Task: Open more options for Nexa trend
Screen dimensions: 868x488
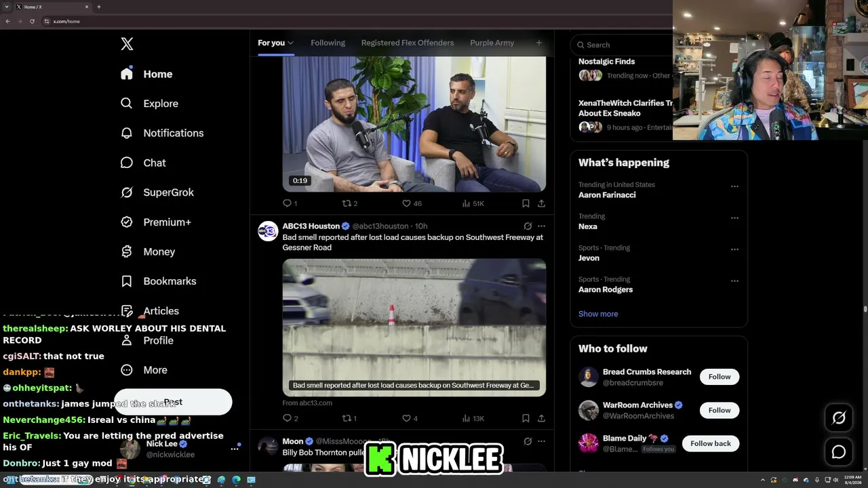Action: tap(734, 218)
